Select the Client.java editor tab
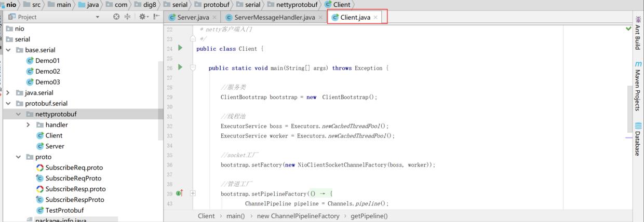Screen dimensions: 644x222 (355, 17)
